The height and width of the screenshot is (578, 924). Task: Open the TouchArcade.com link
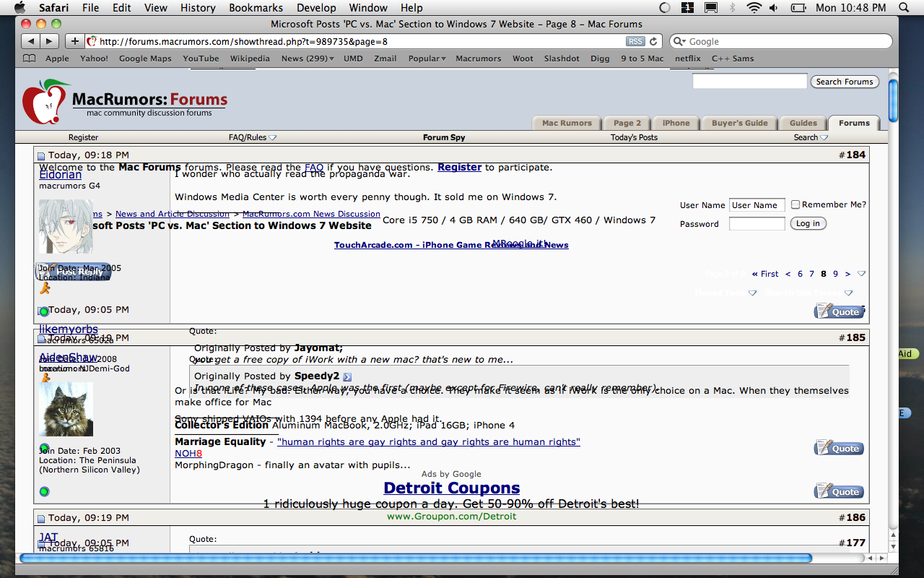point(451,245)
